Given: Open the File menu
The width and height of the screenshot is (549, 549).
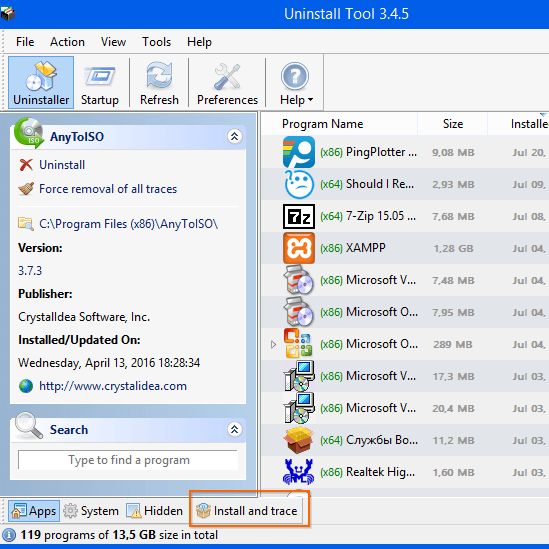Looking at the screenshot, I should pyautogui.click(x=25, y=42).
